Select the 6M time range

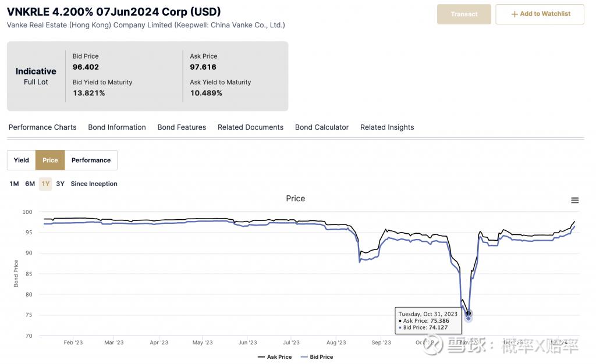click(x=30, y=184)
